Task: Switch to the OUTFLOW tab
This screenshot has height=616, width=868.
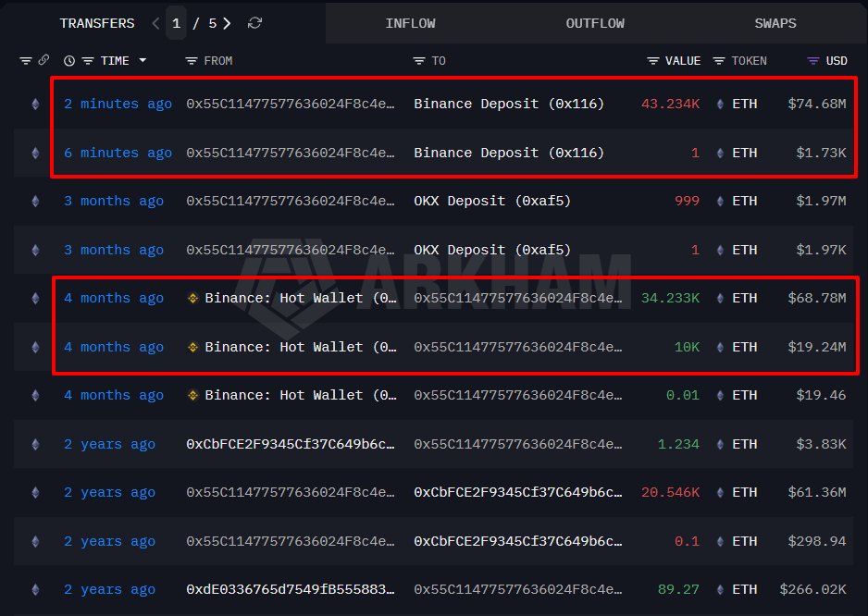Action: coord(595,23)
